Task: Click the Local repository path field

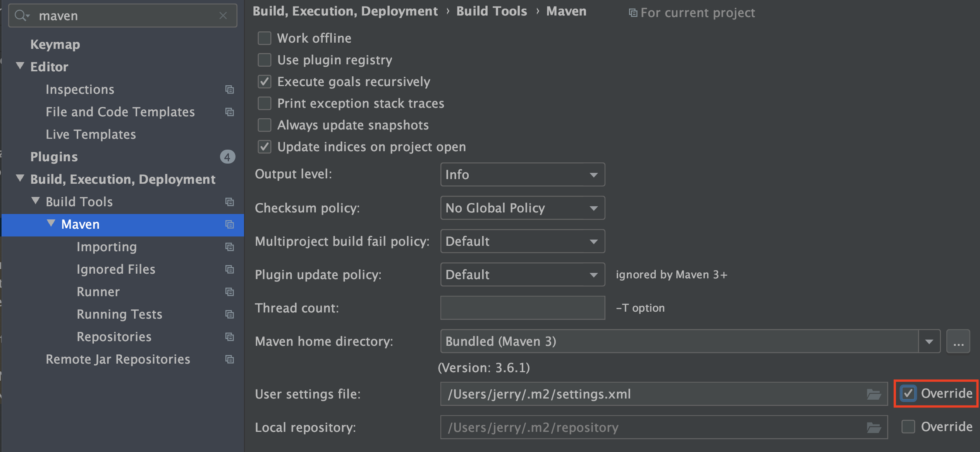Action: (664, 427)
